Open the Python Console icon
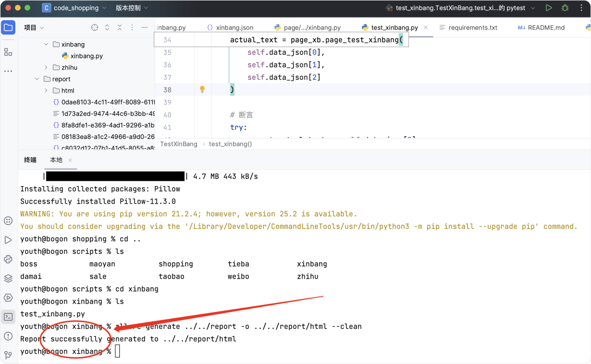Image resolution: width=591 pixels, height=364 pixels. (x=8, y=259)
